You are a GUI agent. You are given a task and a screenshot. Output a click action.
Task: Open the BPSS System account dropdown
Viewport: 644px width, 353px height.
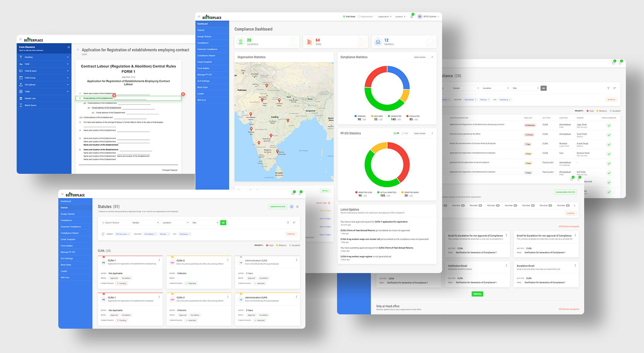coord(429,17)
